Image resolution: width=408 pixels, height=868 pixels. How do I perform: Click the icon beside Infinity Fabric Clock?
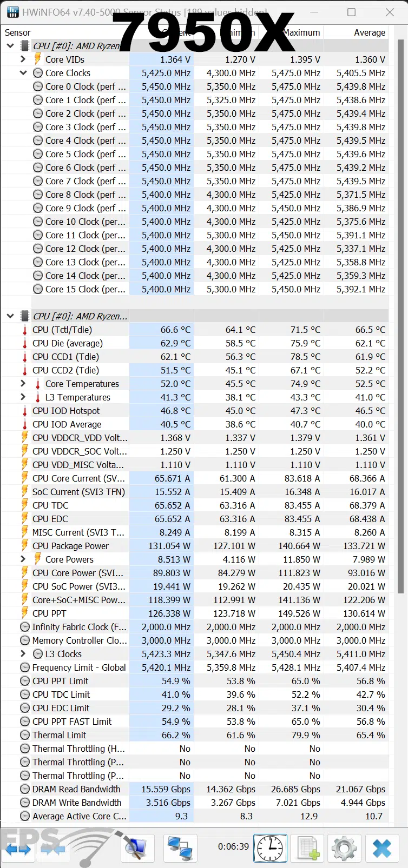pos(24,627)
